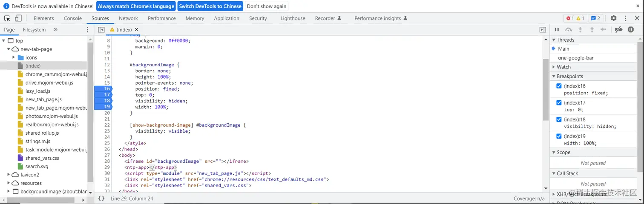This screenshot has width=644, height=204.
Task: Remove breakpoint marker on line 18
Action: click(x=103, y=101)
